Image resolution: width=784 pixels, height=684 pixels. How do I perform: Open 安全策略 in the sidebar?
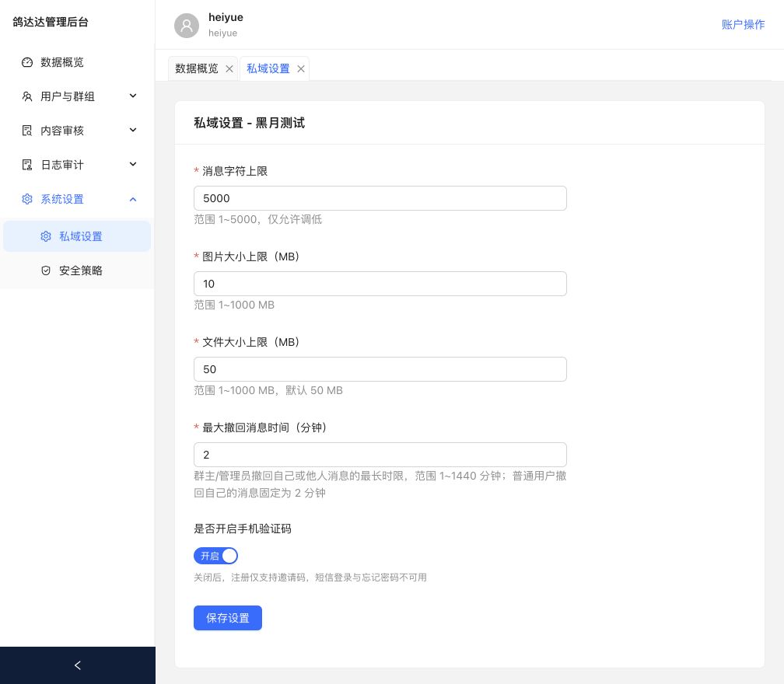click(x=78, y=270)
